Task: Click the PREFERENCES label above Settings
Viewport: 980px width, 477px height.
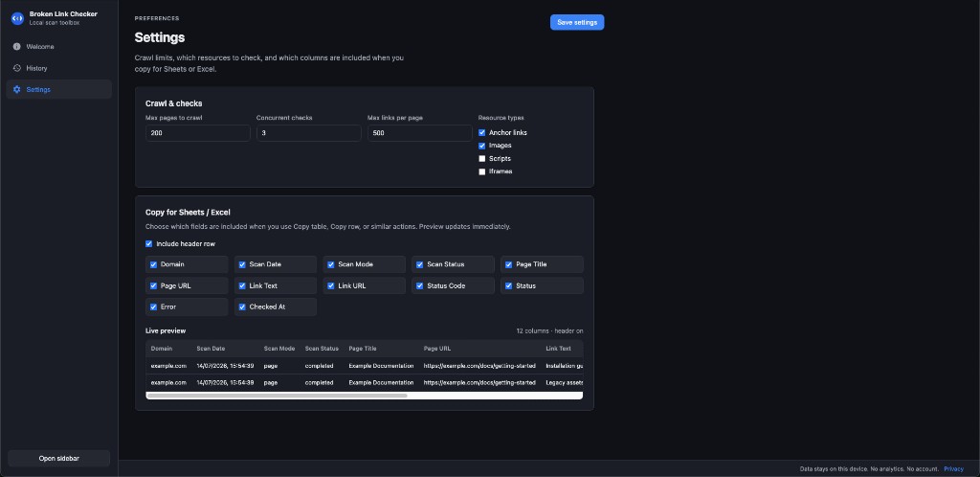Action: point(157,19)
